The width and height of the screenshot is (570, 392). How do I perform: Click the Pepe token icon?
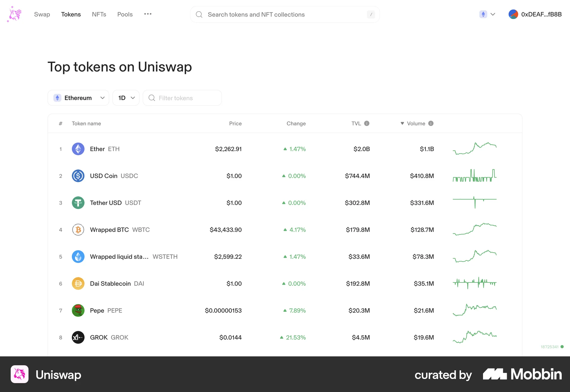pyautogui.click(x=78, y=310)
